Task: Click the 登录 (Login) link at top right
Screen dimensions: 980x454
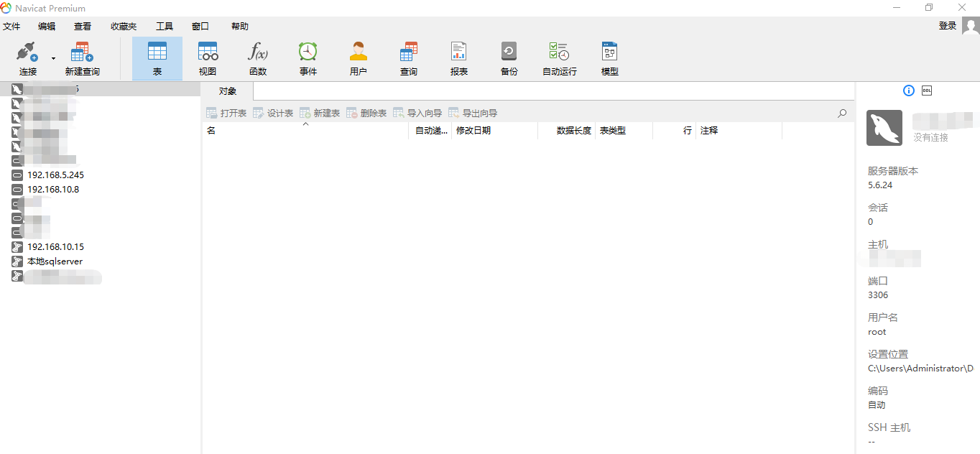Action: point(947,24)
